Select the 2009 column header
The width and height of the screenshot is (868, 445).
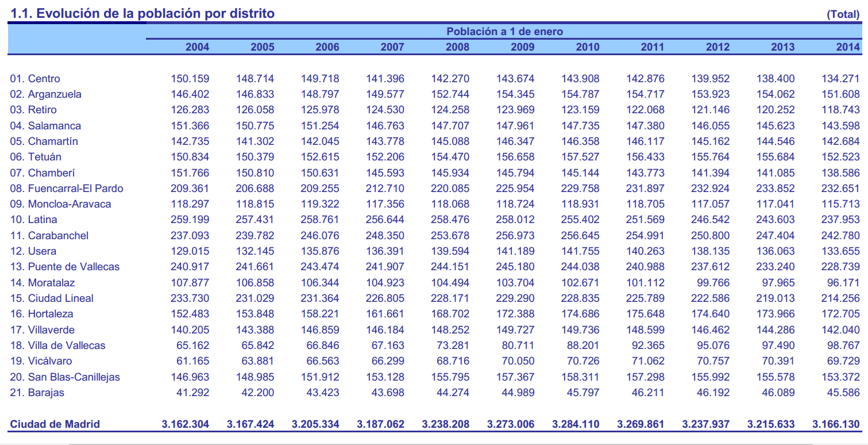(x=522, y=47)
